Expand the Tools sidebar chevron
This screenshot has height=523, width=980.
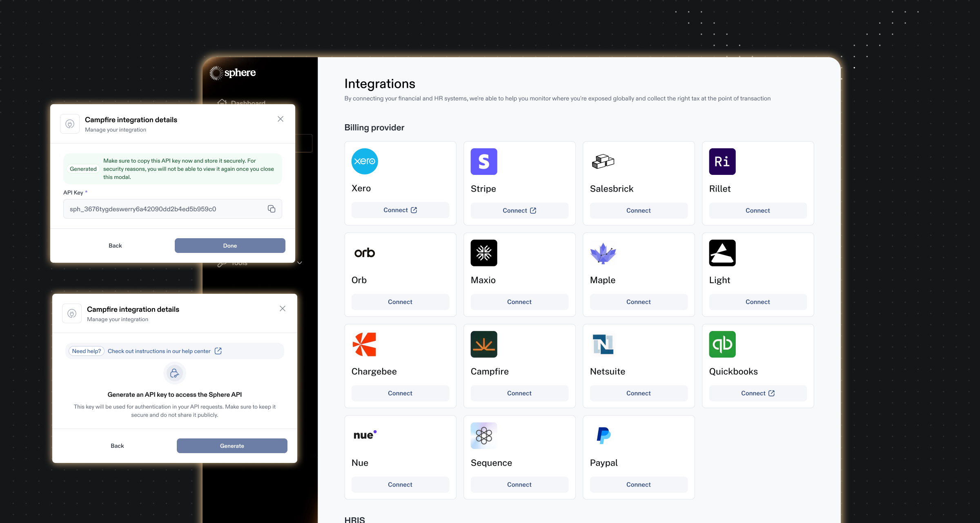coord(300,263)
